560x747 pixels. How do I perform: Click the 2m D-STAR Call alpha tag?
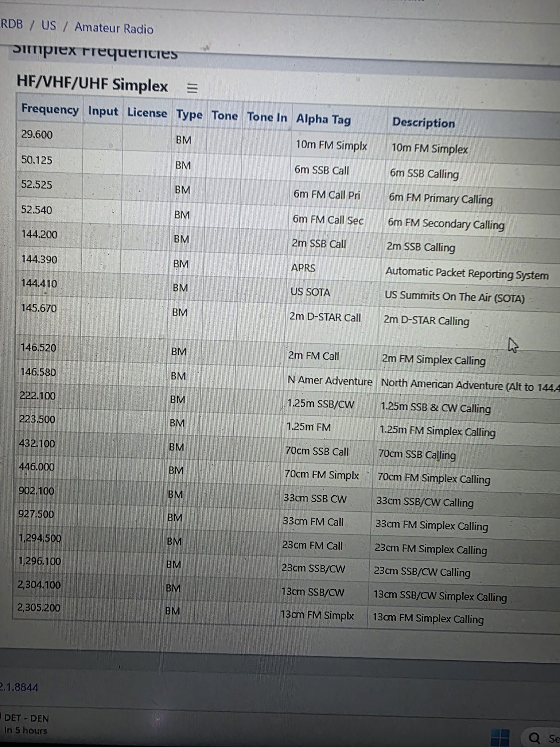click(x=325, y=317)
